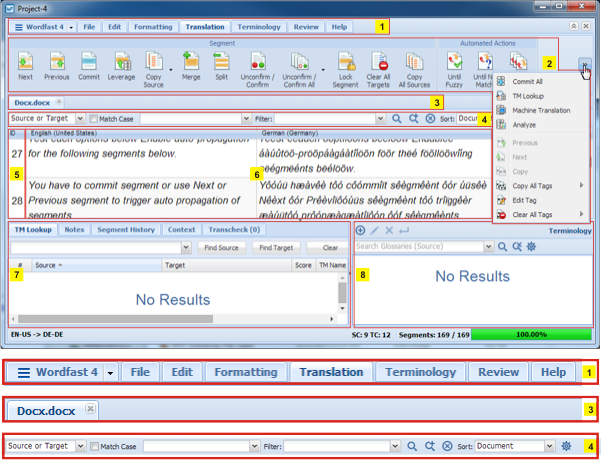This screenshot has height=460, width=601.
Task: Click the Find Source button
Action: pyautogui.click(x=221, y=248)
